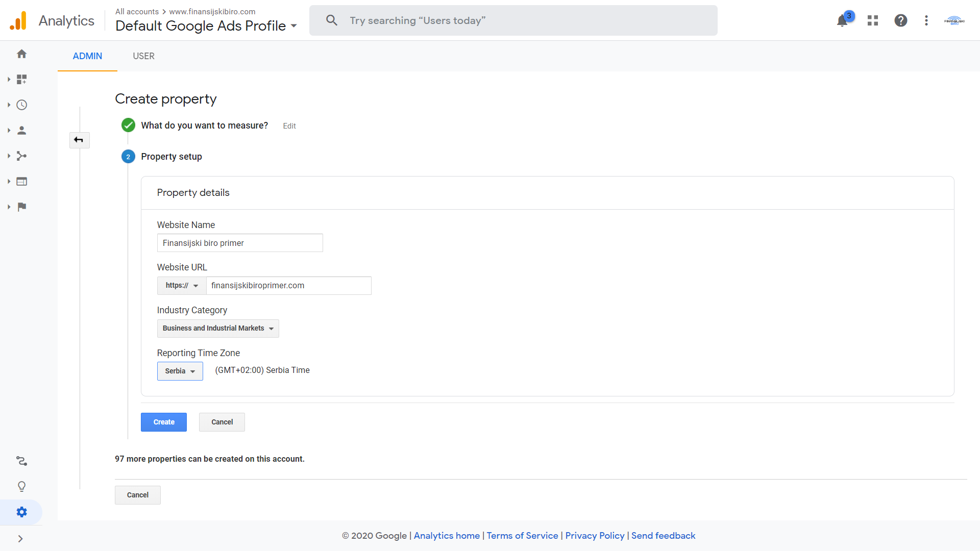Screen dimensions: 980x551
Task: Edit the Website Name field
Action: pos(239,243)
